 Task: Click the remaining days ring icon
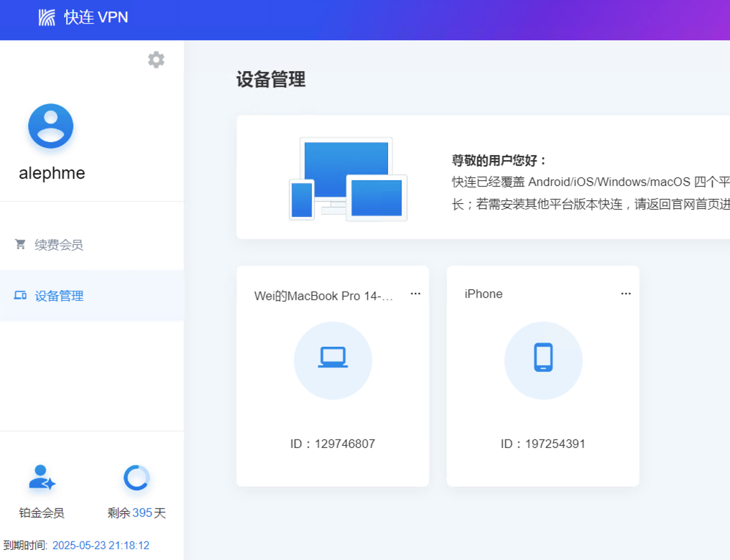click(137, 478)
